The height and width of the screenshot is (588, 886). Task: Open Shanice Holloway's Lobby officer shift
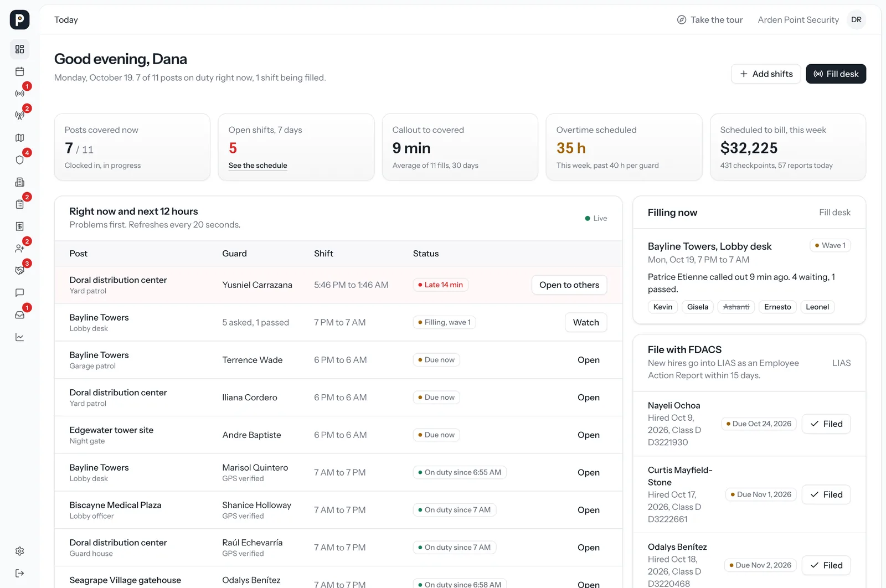click(588, 510)
